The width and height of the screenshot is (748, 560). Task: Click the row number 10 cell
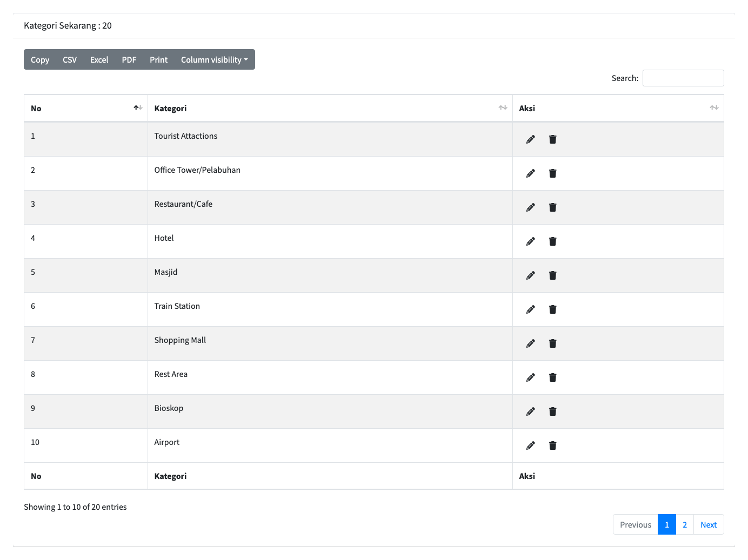pos(86,446)
